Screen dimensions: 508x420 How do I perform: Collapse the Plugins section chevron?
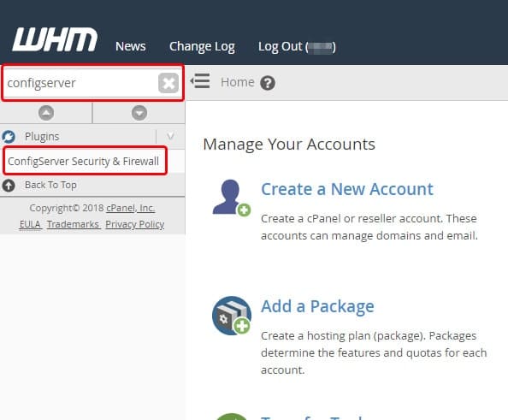pos(170,136)
